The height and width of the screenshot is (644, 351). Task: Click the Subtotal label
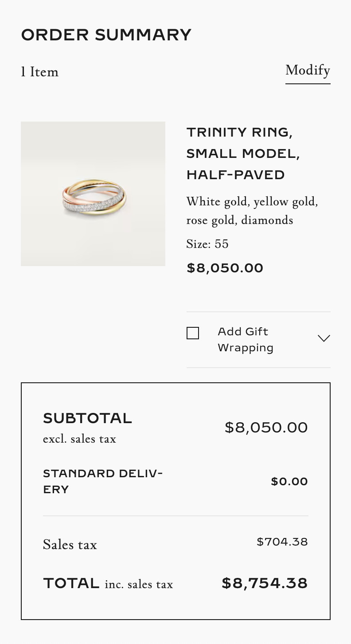[87, 418]
